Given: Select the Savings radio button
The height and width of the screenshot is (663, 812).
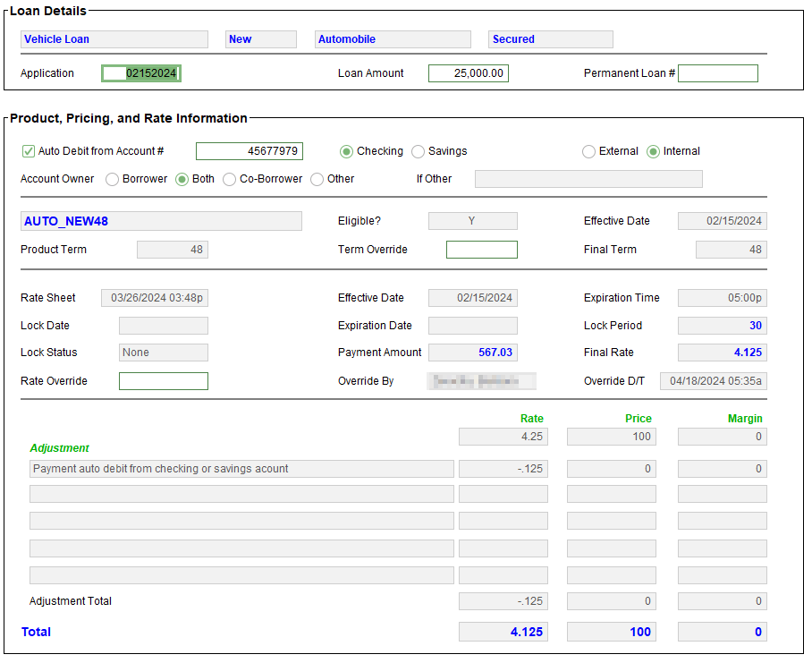Looking at the screenshot, I should [x=418, y=152].
